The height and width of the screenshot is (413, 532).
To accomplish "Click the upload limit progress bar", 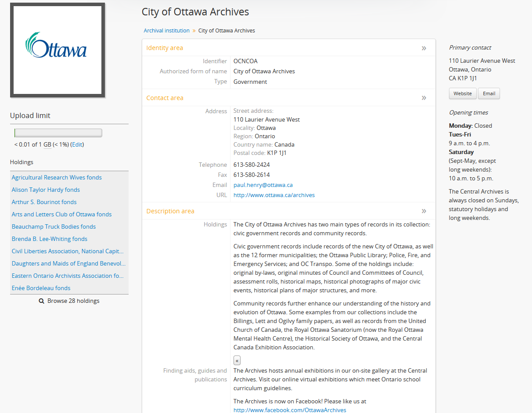I will [x=58, y=133].
